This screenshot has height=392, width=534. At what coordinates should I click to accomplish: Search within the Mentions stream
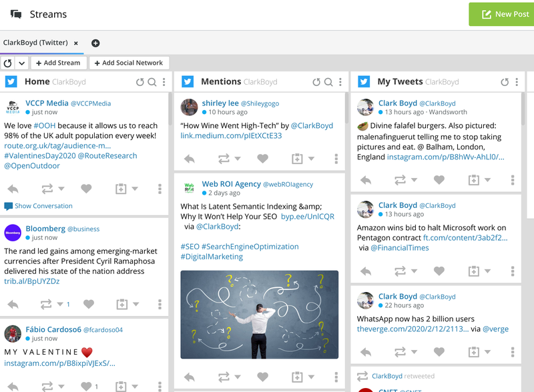(328, 82)
